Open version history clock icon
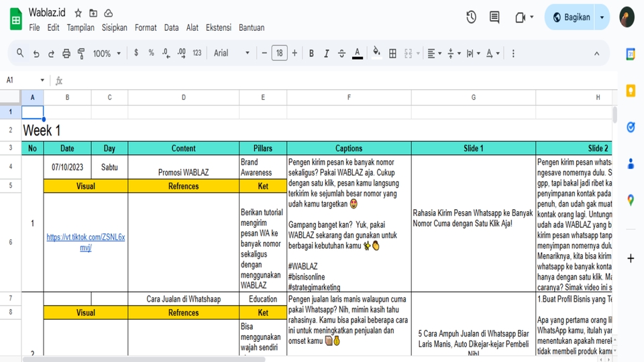The height and width of the screenshot is (362, 644). point(471,17)
